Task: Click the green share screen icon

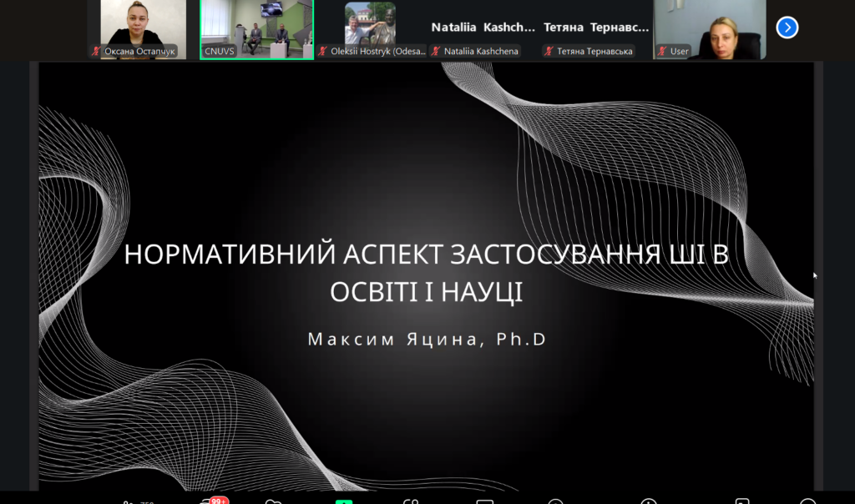Action: [344, 501]
